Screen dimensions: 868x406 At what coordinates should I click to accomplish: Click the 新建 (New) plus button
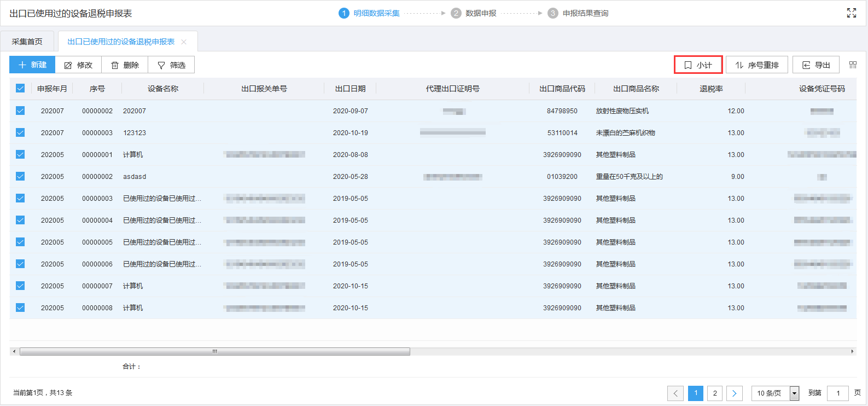point(32,65)
